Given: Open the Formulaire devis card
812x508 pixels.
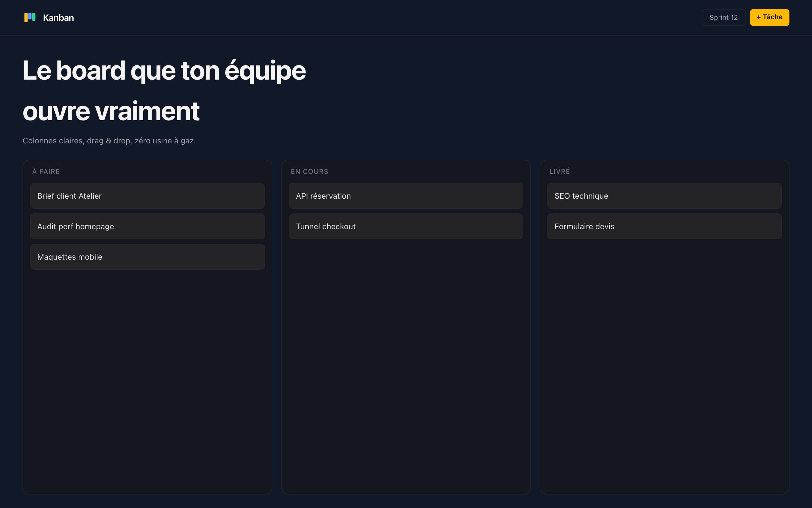Looking at the screenshot, I should click(664, 226).
